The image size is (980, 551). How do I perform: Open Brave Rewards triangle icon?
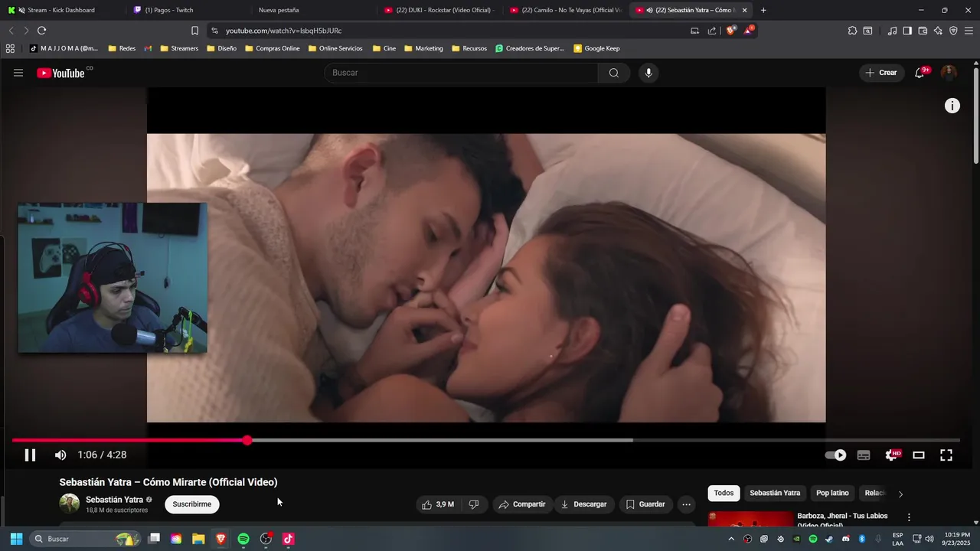(x=749, y=31)
